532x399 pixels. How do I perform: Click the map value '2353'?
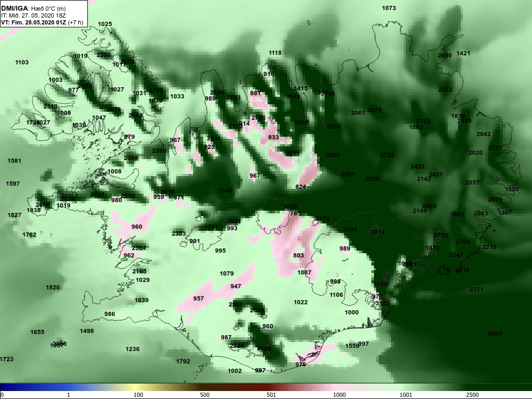(x=178, y=234)
